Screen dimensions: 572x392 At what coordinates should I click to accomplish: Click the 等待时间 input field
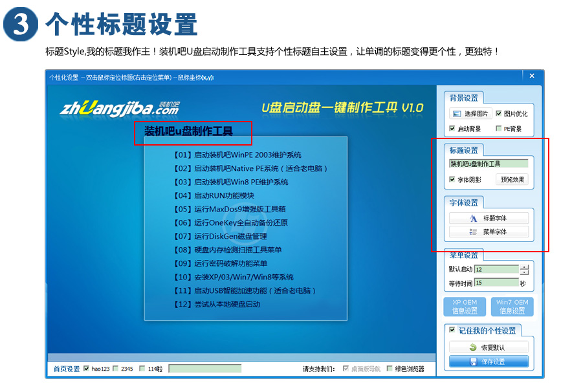(x=496, y=283)
